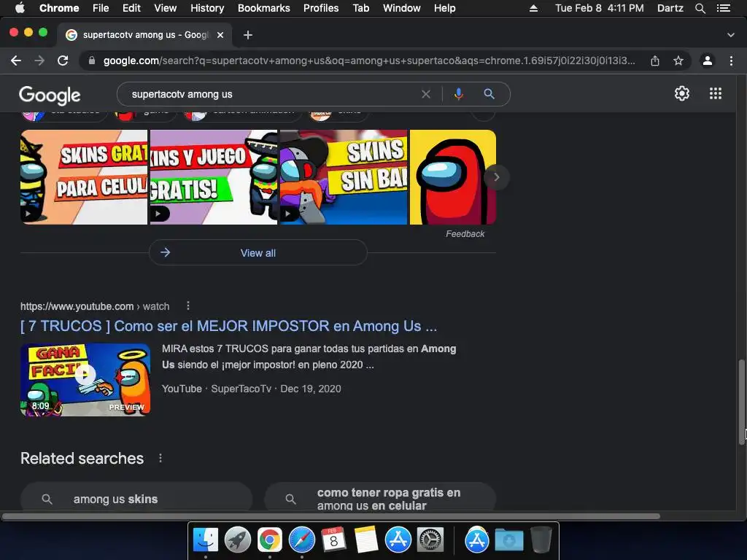Open the Trash in the dock

click(x=541, y=540)
